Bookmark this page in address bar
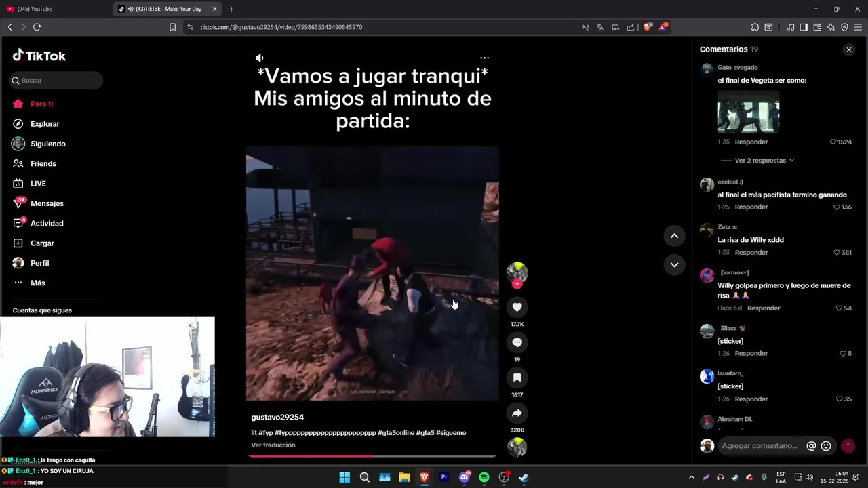The image size is (868, 488). tap(172, 27)
